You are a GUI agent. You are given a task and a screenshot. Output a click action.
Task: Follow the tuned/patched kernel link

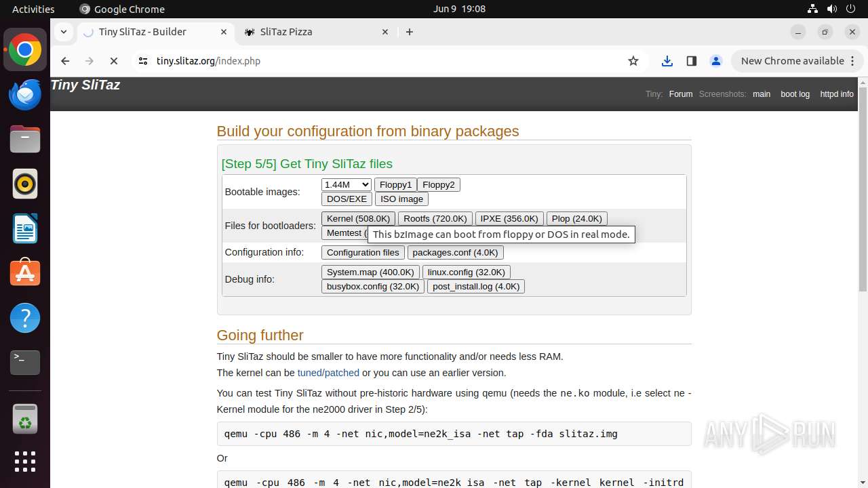pos(328,373)
